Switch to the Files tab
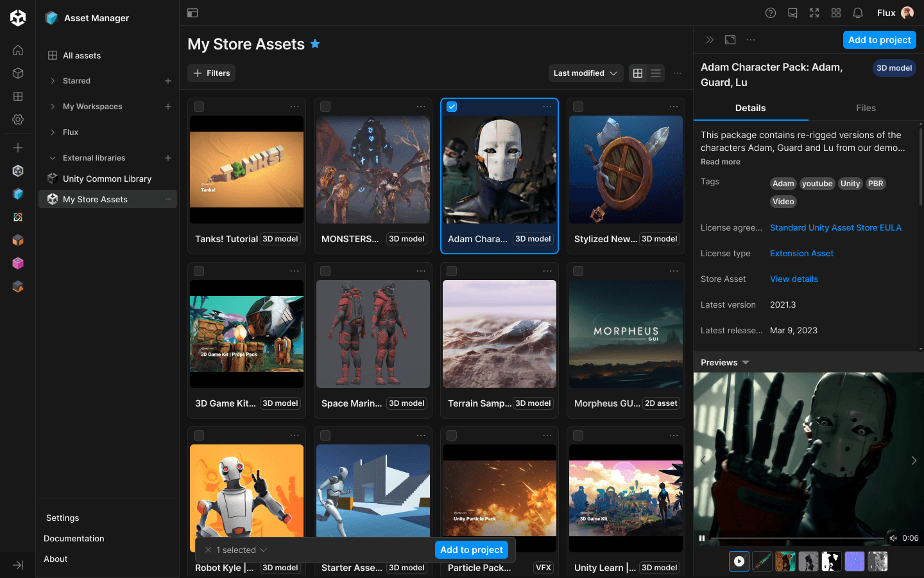The height and width of the screenshot is (578, 924). 866,108
